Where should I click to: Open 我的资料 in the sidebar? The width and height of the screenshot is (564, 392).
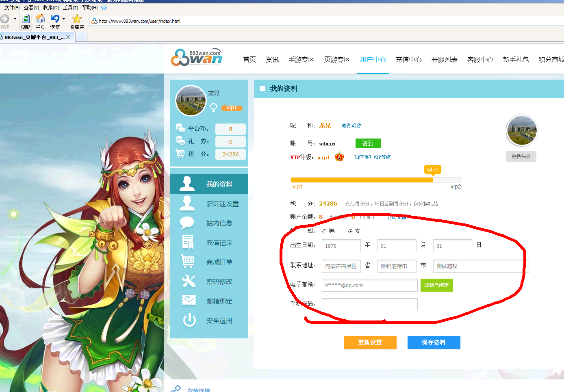pos(209,184)
